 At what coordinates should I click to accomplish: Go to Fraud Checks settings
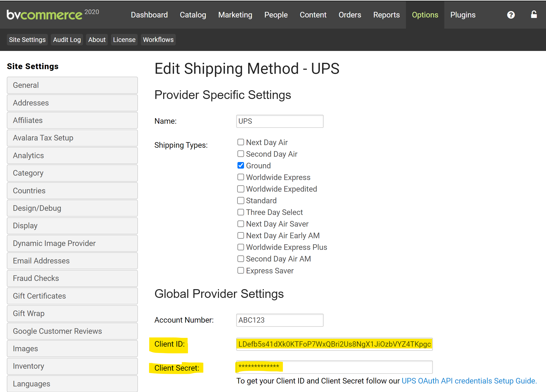click(72, 278)
